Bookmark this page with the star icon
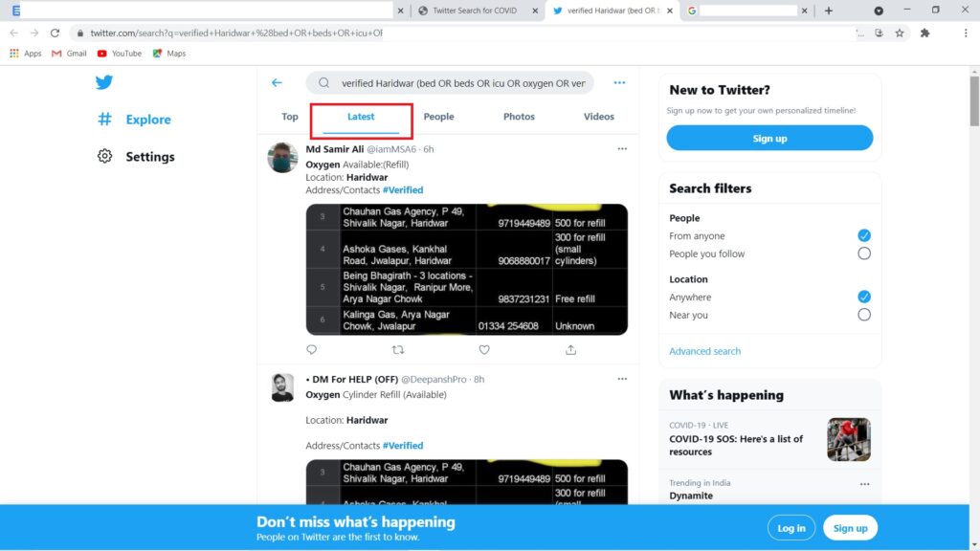This screenshot has width=980, height=551. [900, 33]
